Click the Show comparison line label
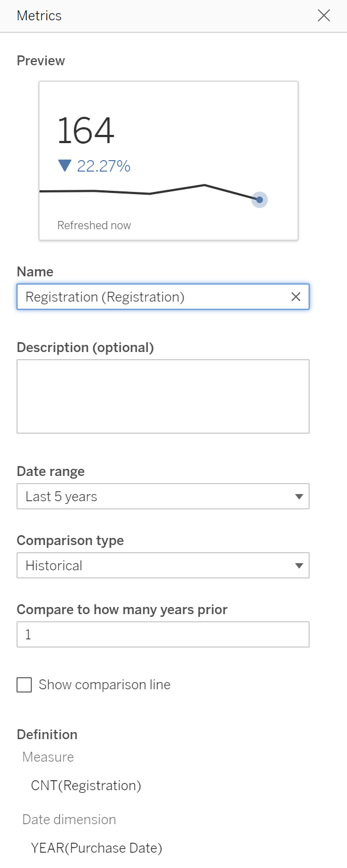 tap(104, 685)
